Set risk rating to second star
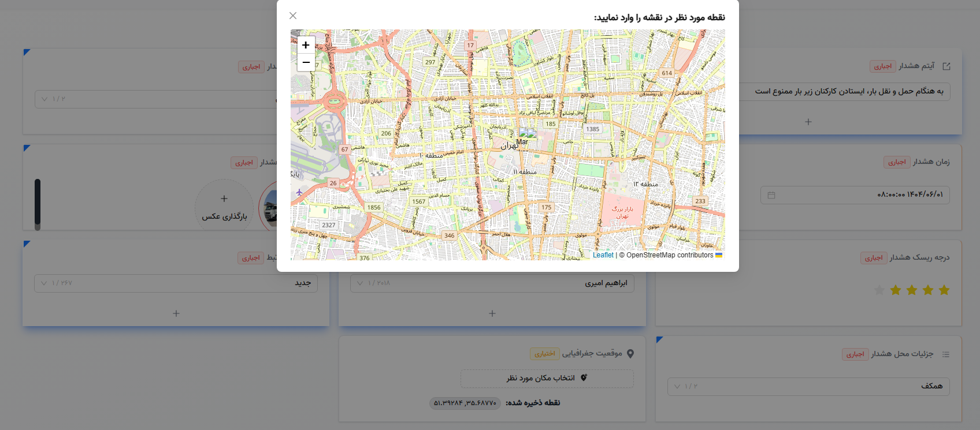The image size is (980, 430). coord(928,290)
